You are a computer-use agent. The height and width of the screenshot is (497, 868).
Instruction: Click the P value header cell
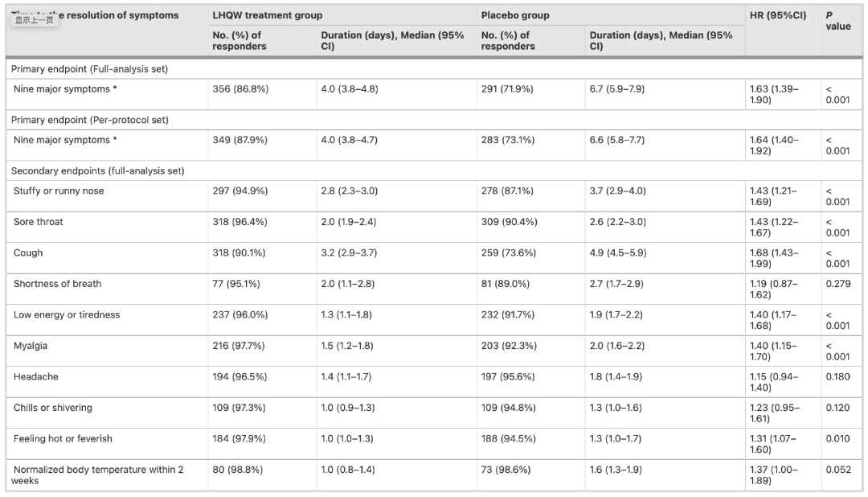(x=838, y=21)
